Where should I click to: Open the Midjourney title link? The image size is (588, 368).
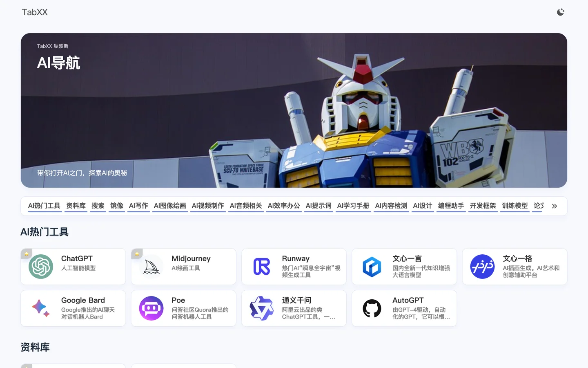tap(191, 259)
